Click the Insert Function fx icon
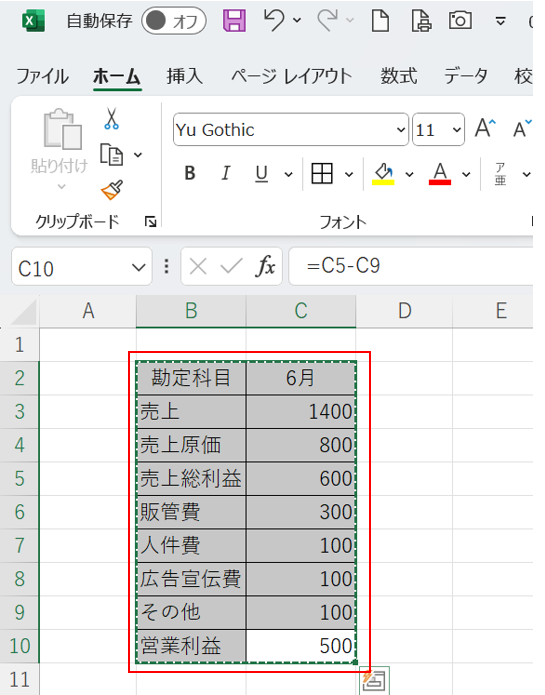Image resolution: width=545 pixels, height=695 pixels. [x=265, y=266]
